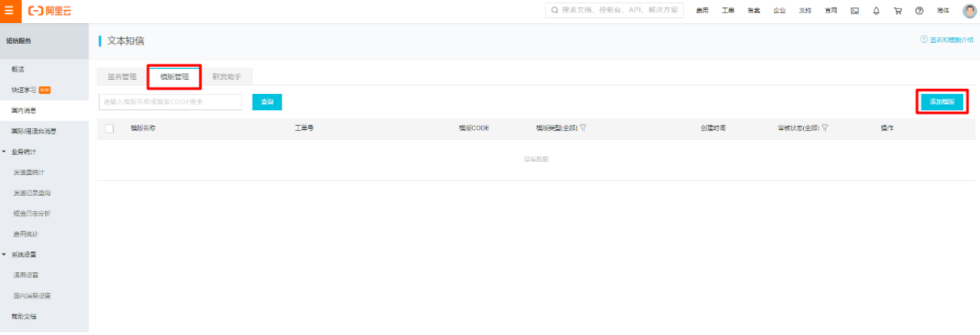Open 帮助文档 in the sidebar

(24, 316)
